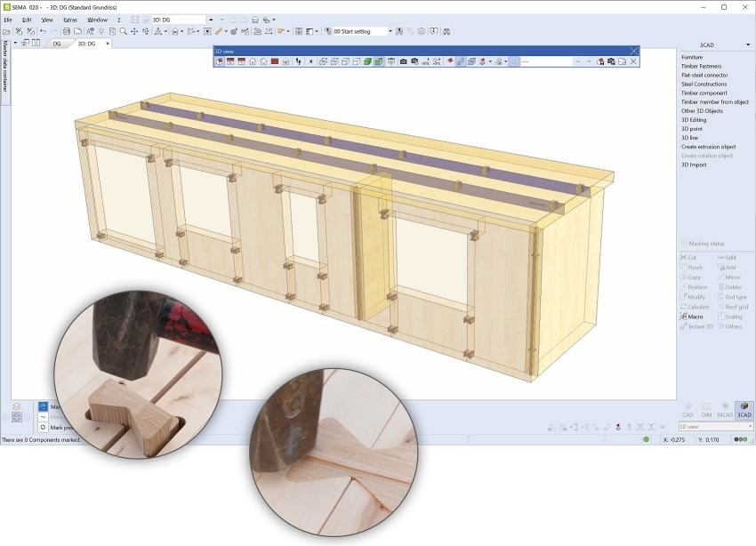
Task: Select the transparent shading cube icon
Action: 379,61
